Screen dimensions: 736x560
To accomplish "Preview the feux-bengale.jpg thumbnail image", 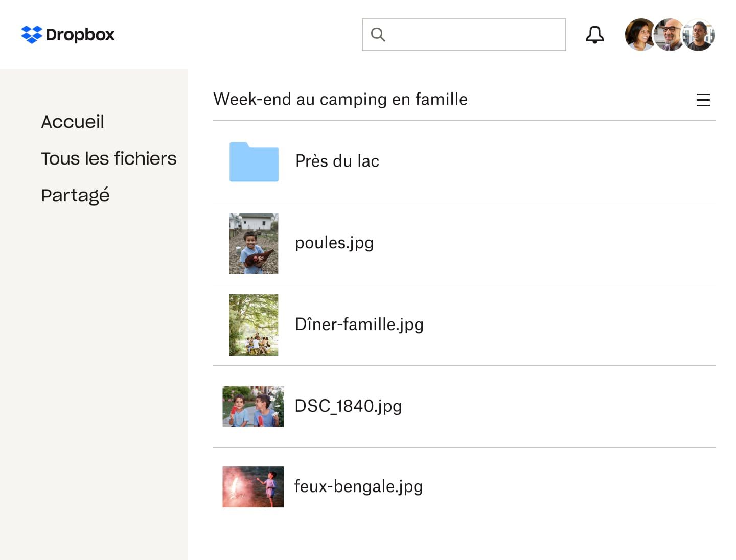I will coord(253,487).
